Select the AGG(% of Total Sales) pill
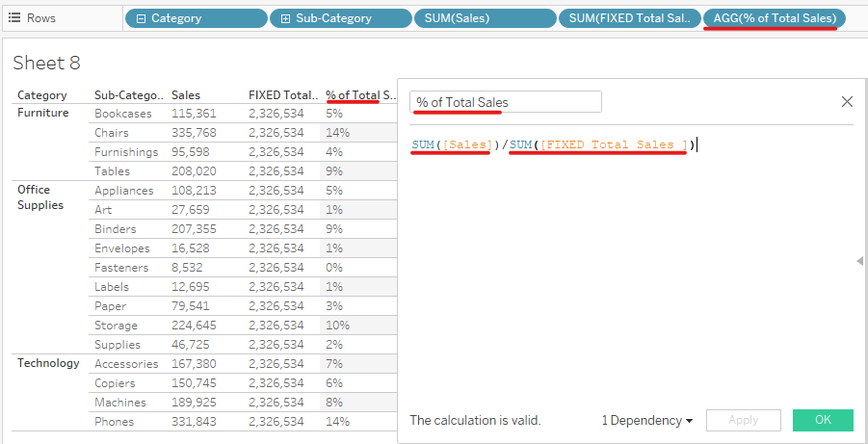 point(775,18)
